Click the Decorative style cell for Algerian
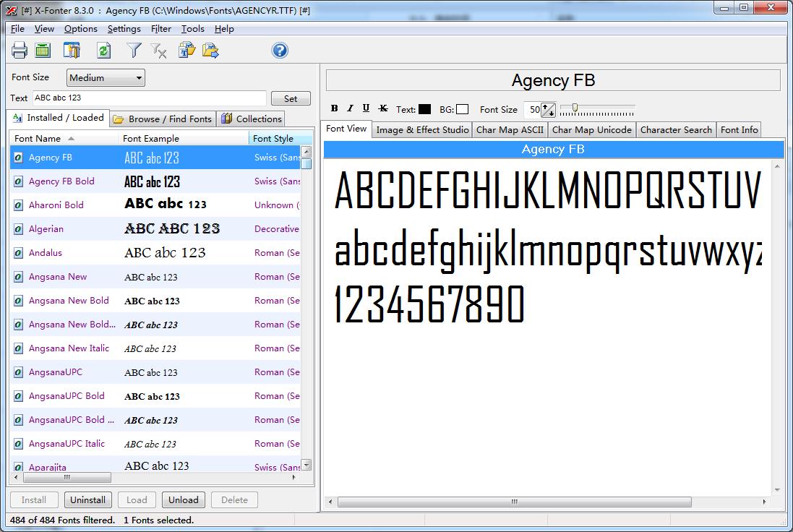This screenshot has width=793, height=532. (x=277, y=229)
